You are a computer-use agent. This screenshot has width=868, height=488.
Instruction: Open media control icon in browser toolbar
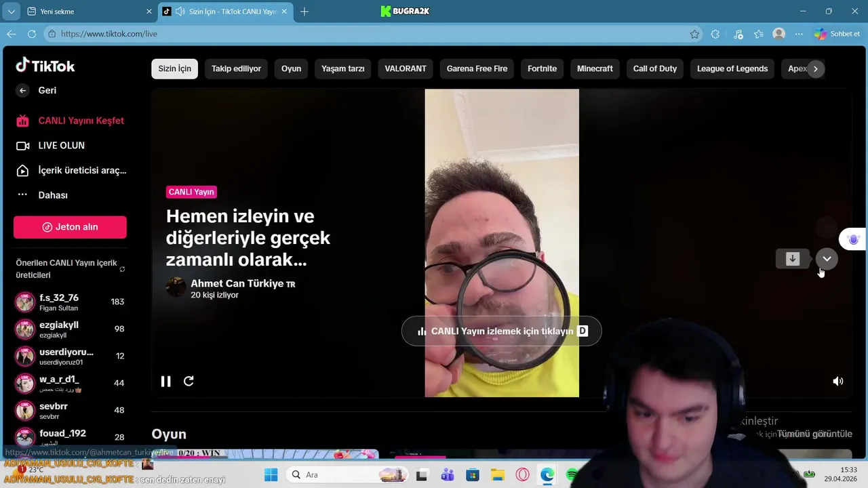[x=738, y=34]
